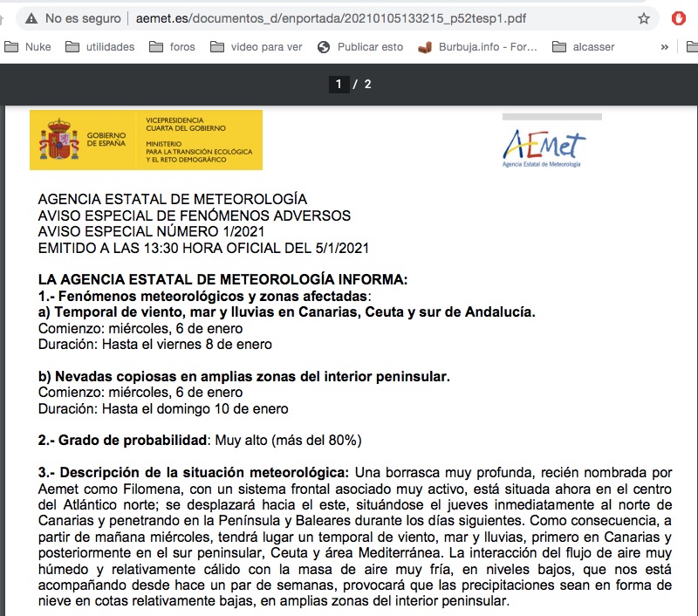Click the PDF page number field
698x616 pixels.
pos(339,85)
